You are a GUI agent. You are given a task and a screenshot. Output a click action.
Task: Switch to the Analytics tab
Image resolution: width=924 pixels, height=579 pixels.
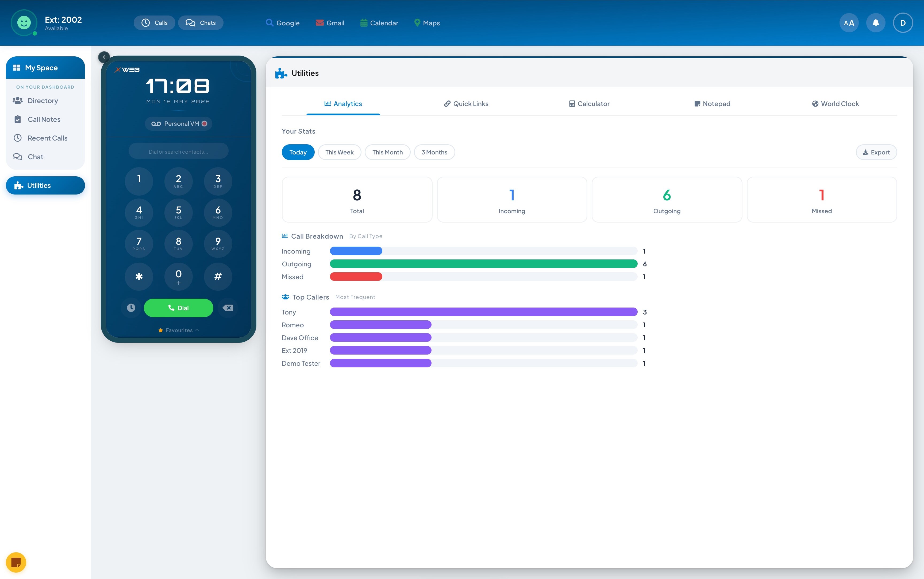pos(343,104)
